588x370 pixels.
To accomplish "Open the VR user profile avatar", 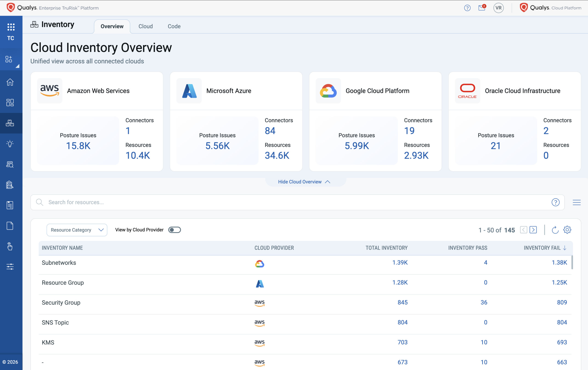I will tap(498, 8).
